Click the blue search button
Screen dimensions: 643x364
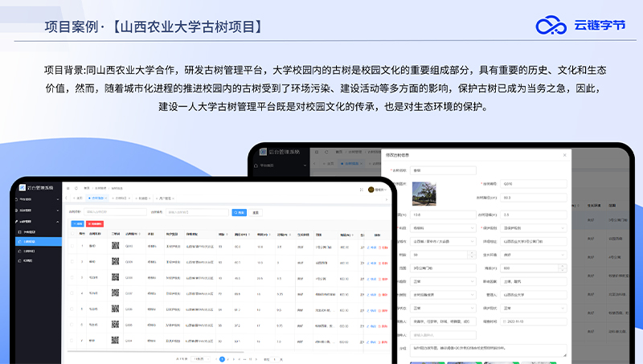(239, 212)
